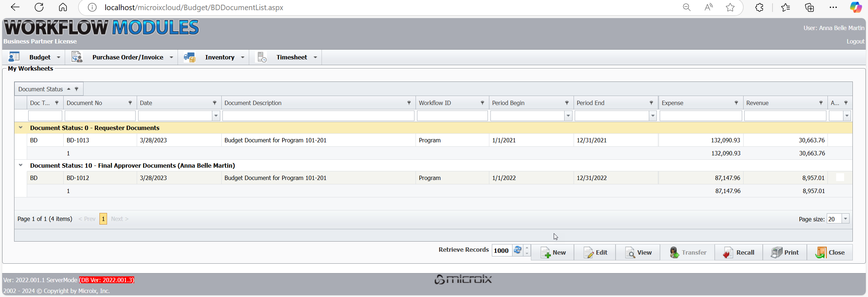The width and height of the screenshot is (868, 297).
Task: Click the Expense column filter funnel
Action: [736, 103]
